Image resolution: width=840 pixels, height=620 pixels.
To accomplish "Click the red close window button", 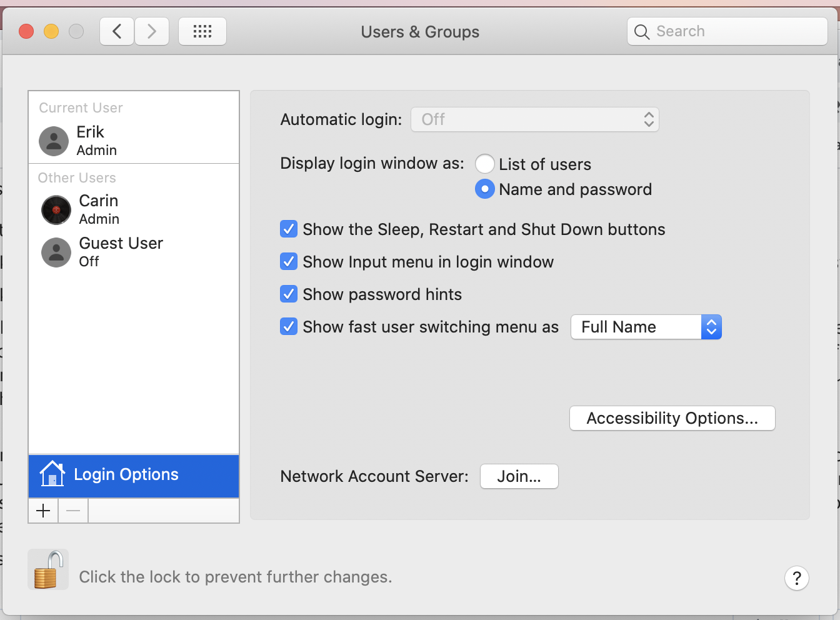I will pos(26,31).
